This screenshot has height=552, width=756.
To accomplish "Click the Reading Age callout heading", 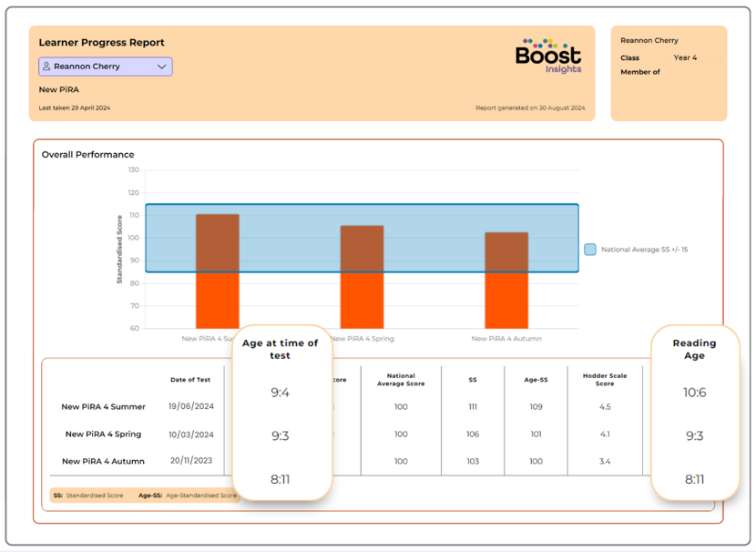I will 694,350.
